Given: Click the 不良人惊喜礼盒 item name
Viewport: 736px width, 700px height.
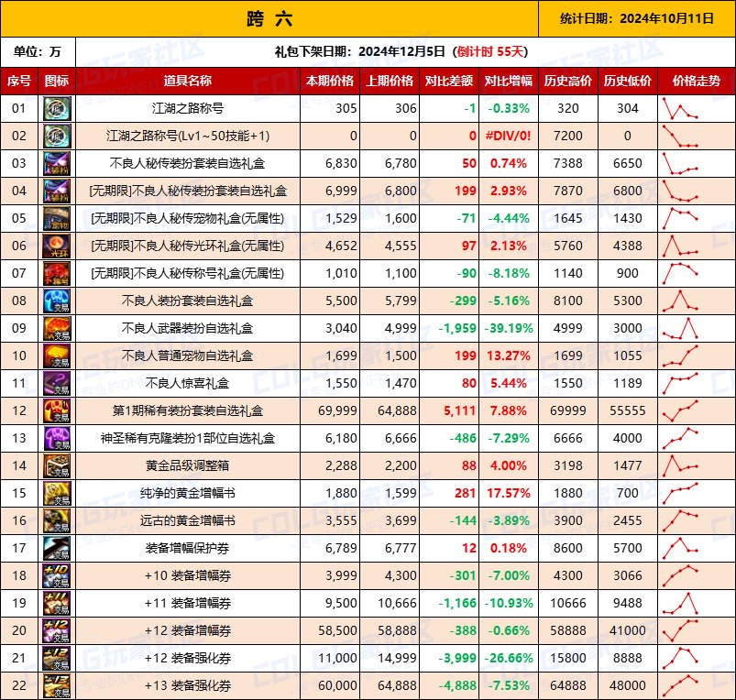Looking at the screenshot, I should pos(188,383).
